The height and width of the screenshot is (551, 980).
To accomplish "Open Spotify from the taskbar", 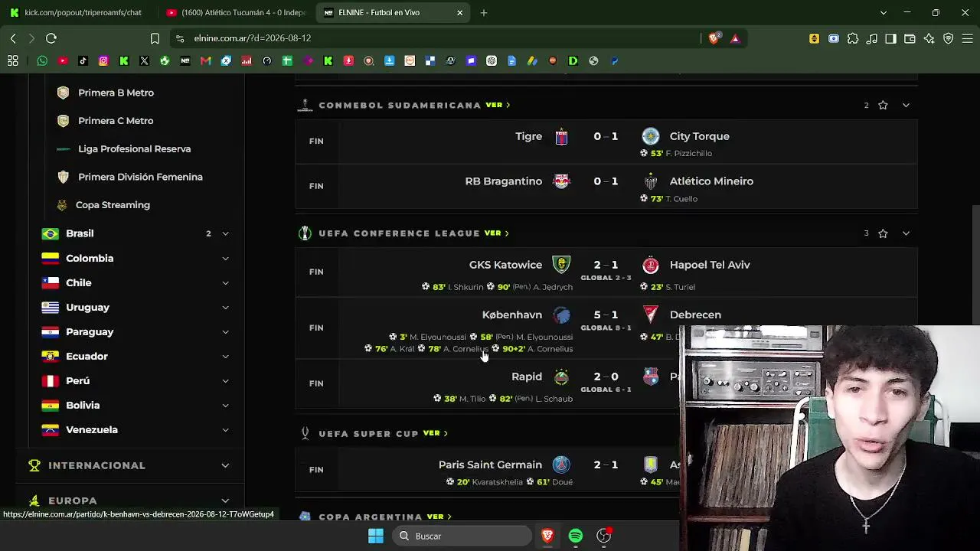I will tap(576, 536).
